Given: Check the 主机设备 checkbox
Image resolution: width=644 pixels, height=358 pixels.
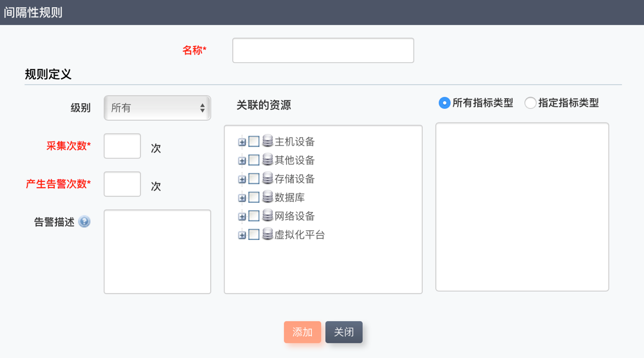Looking at the screenshot, I should pos(254,142).
